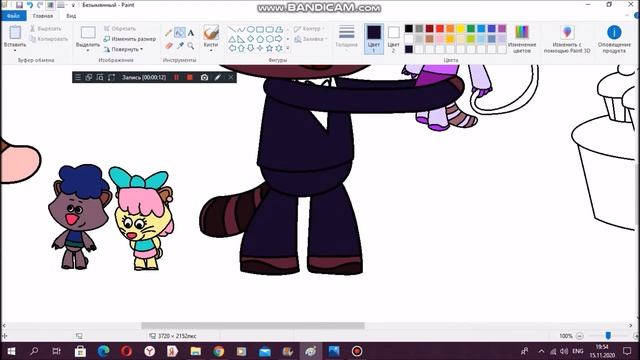
Task: Select Color 1 (Цвет 1) button
Action: coord(374,39)
